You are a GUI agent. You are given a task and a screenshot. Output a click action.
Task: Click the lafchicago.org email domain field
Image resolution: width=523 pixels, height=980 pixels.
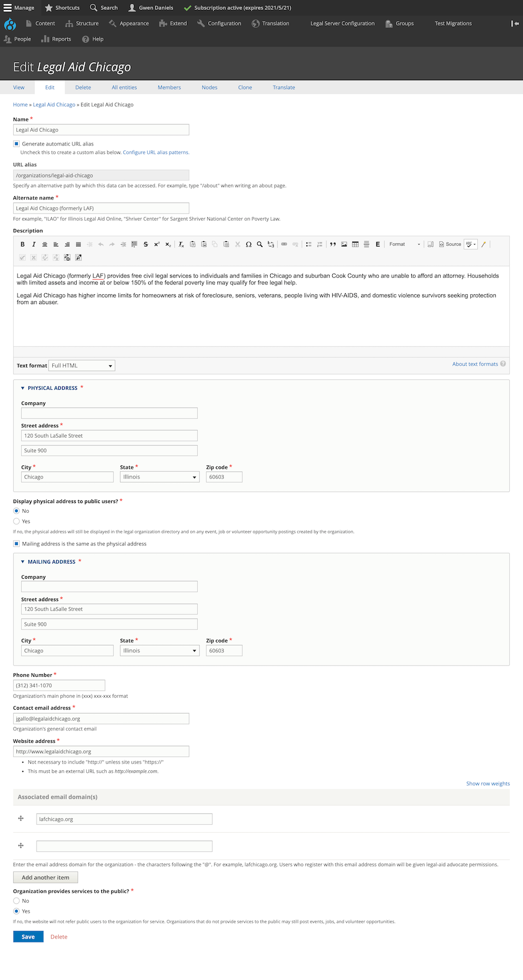[x=124, y=819]
